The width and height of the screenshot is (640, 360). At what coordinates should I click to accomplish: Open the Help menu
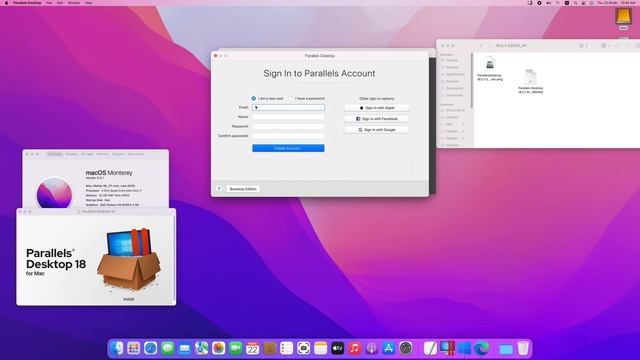tap(89, 3)
